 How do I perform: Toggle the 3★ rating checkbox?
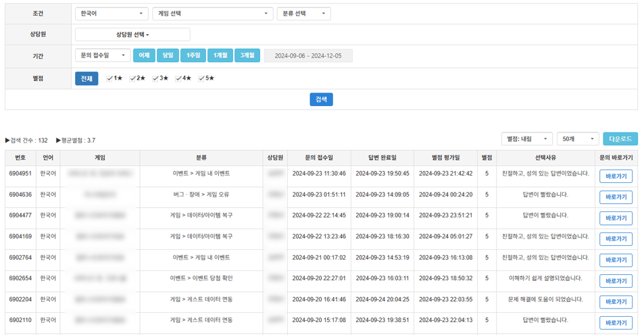(x=156, y=78)
